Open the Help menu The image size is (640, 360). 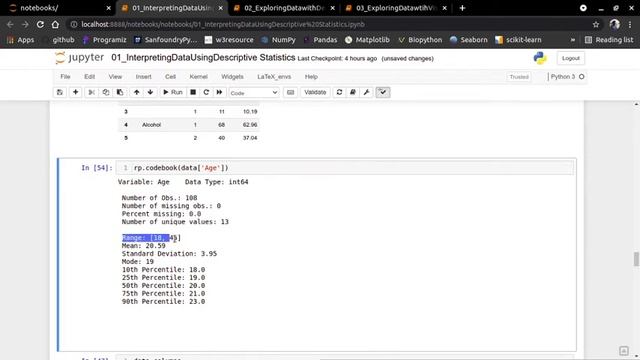(x=311, y=77)
